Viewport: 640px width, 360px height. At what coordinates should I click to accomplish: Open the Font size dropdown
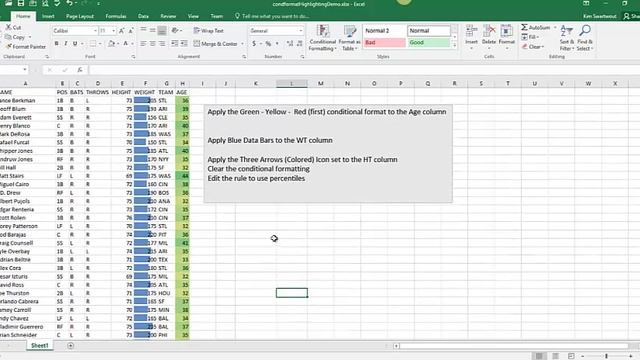tap(113, 31)
